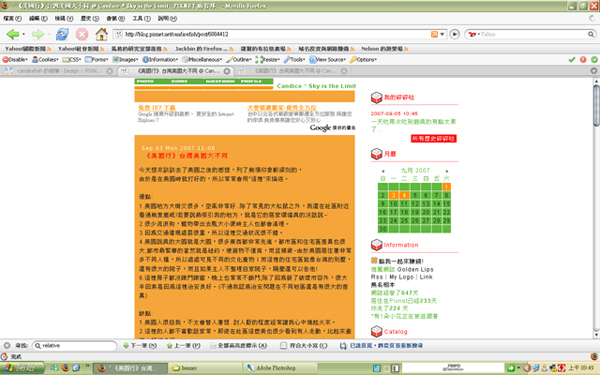Image resolution: width=600 pixels, height=375 pixels.
Task: Click the Go button beside address bar
Action: pos(454,34)
